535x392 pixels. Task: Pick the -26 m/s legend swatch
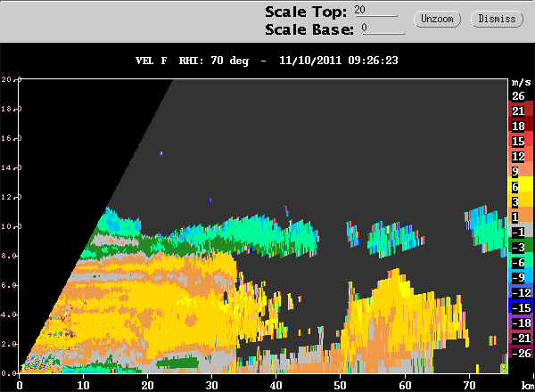pos(518,353)
